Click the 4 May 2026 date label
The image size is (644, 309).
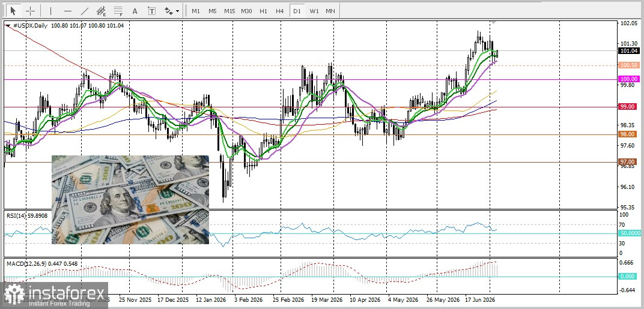(x=403, y=300)
